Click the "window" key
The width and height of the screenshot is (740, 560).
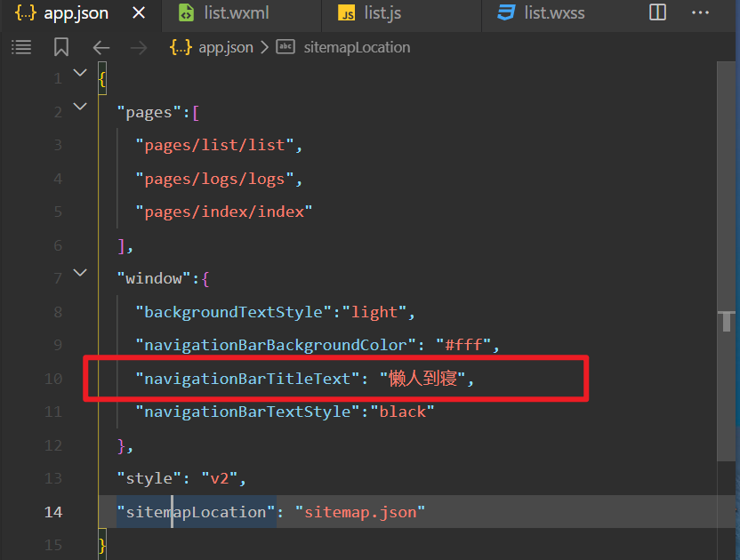(x=154, y=278)
